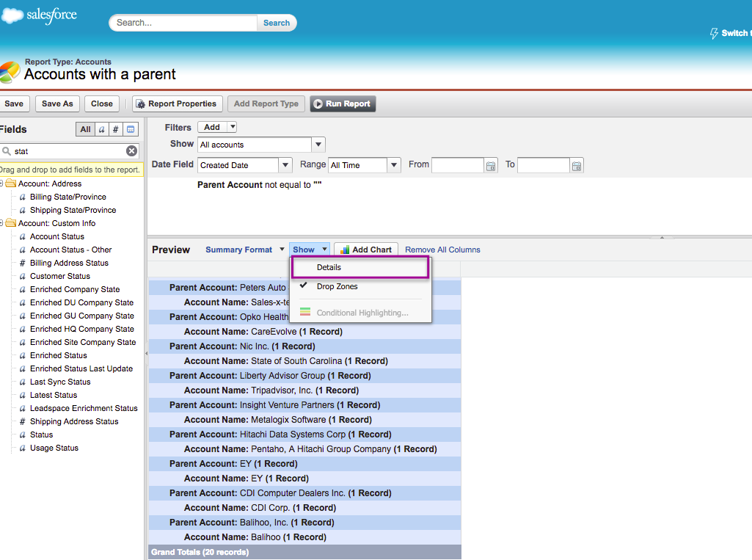Click the Run Report play icon
Screen dimensions: 752x560
(318, 103)
